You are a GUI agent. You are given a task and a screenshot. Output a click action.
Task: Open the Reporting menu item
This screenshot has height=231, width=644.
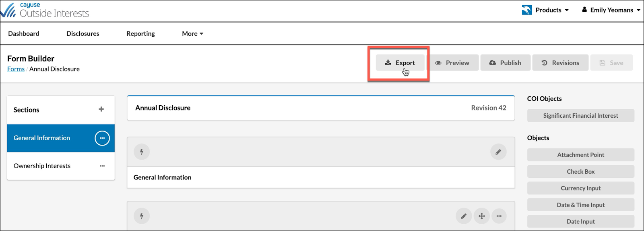tap(140, 33)
